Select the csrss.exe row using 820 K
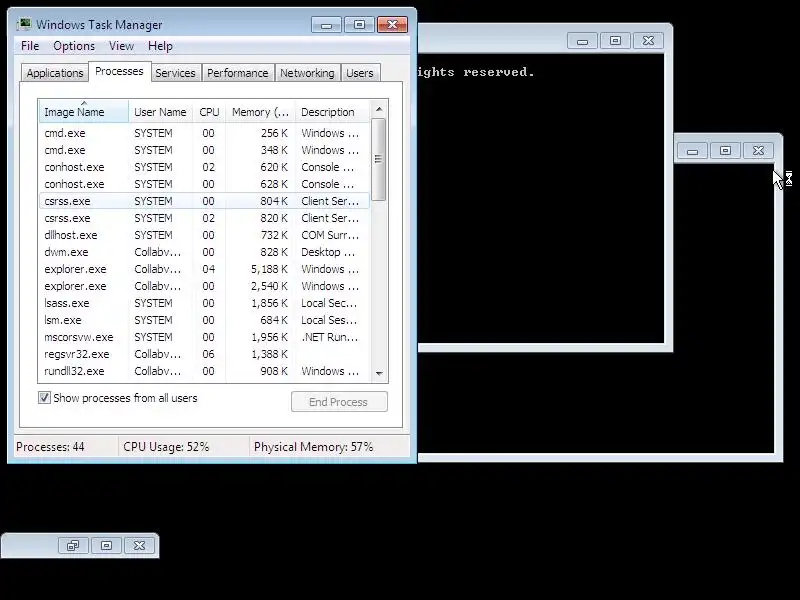 tap(204, 218)
